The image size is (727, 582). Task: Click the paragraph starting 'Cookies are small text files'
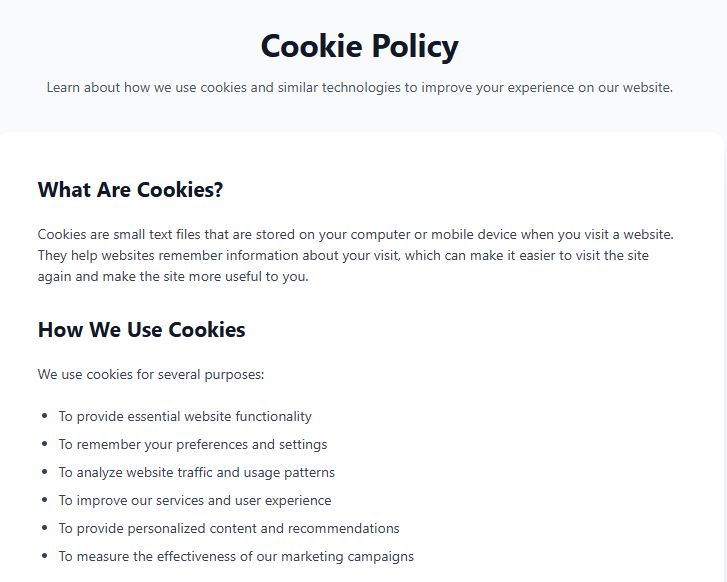tap(356, 255)
